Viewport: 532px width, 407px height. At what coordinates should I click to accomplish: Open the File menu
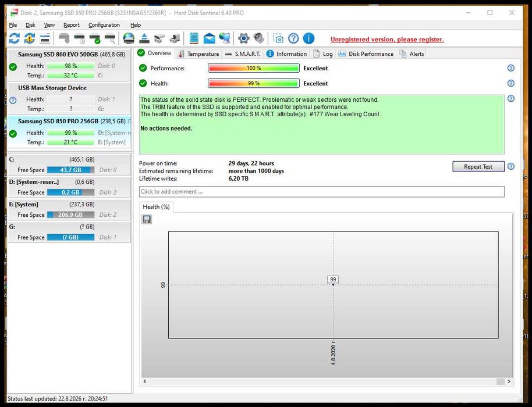click(13, 25)
